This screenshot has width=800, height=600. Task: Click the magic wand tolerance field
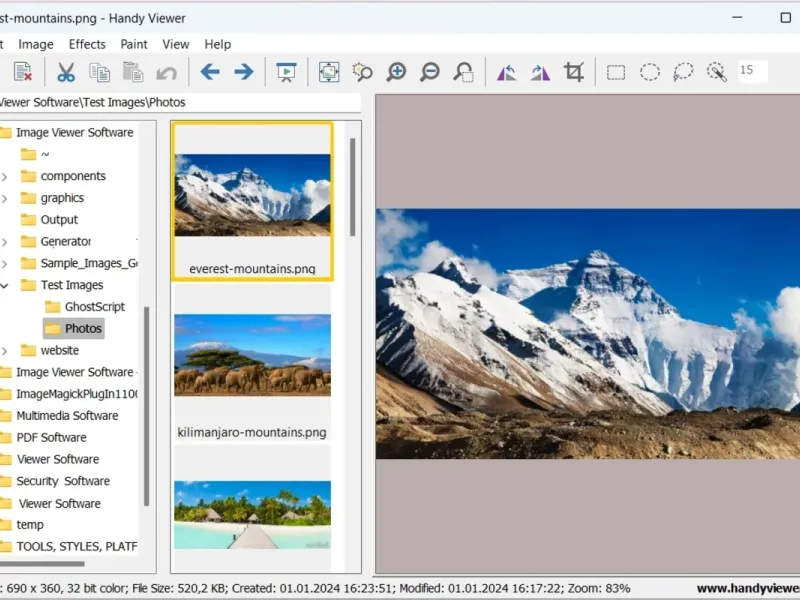pyautogui.click(x=752, y=71)
